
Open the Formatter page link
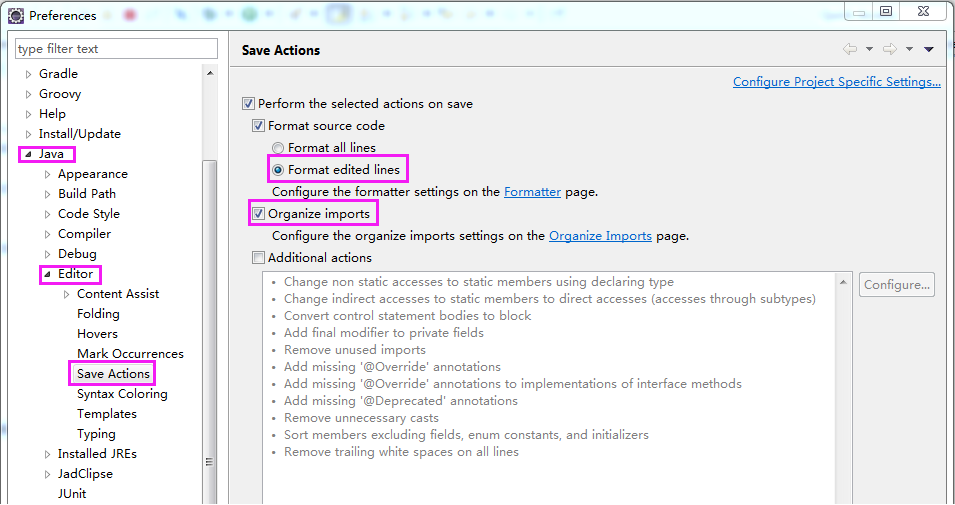(x=532, y=191)
